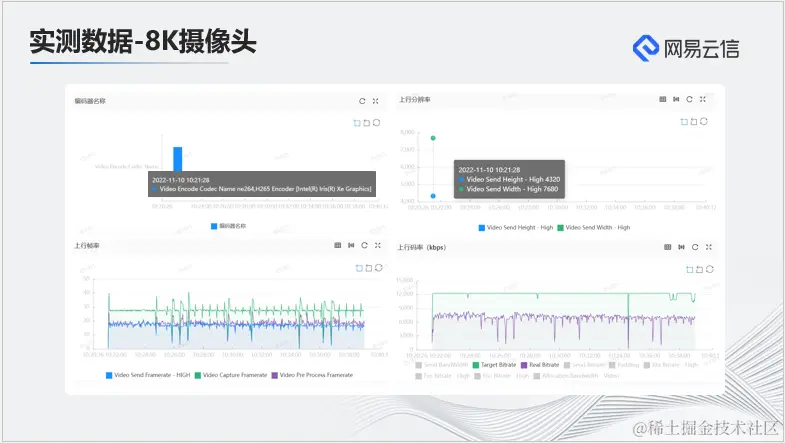Image resolution: width=785 pixels, height=443 pixels.
Task: Toggle Video Send Height - High legend
Action: 516,228
